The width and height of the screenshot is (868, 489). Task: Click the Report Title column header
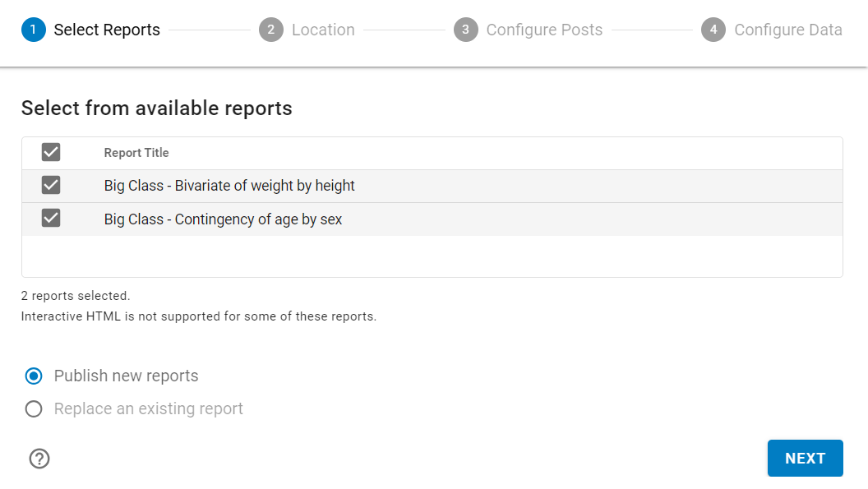(x=136, y=152)
